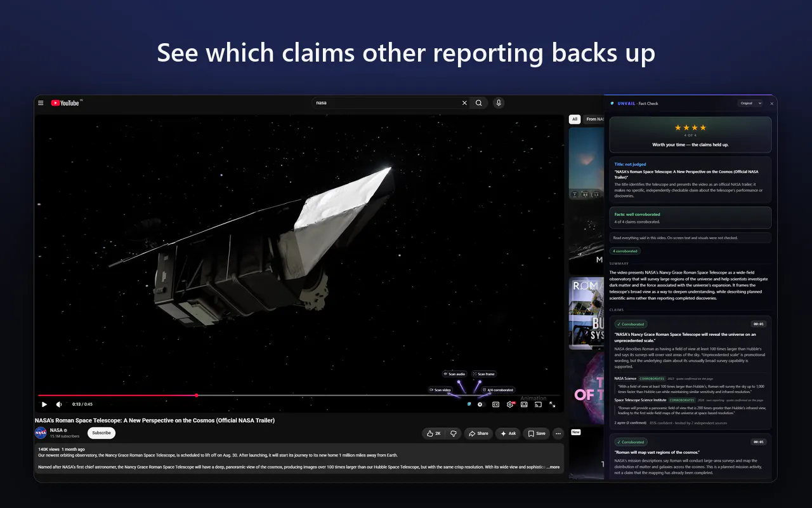Open more actions ellipsis menu
The height and width of the screenshot is (508, 812).
(x=558, y=434)
